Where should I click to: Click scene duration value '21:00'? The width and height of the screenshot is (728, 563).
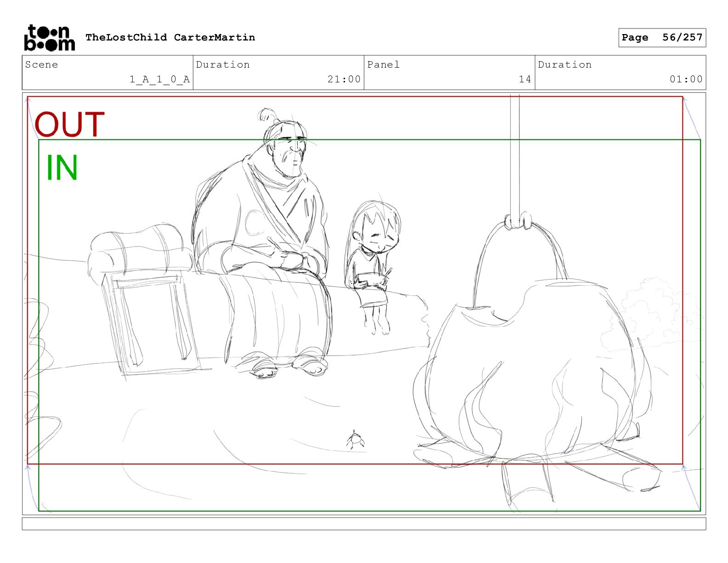click(x=344, y=79)
